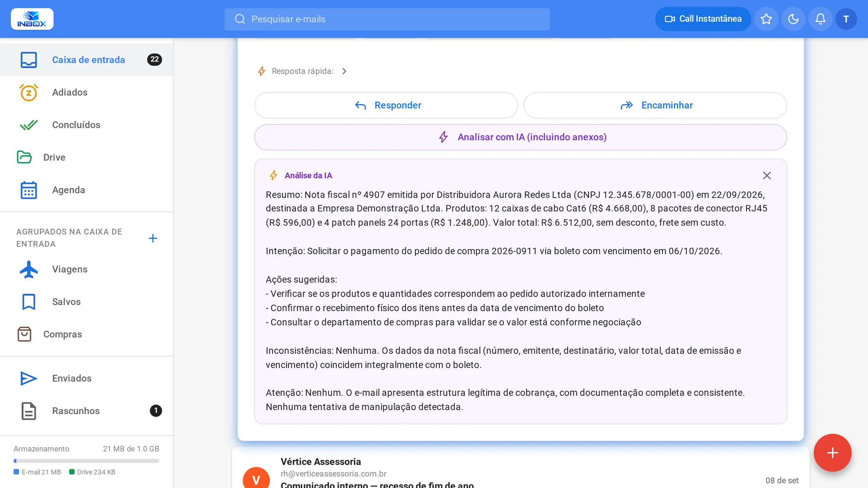This screenshot has width=868, height=488.
Task: Toggle dark mode with moon icon
Action: (793, 19)
